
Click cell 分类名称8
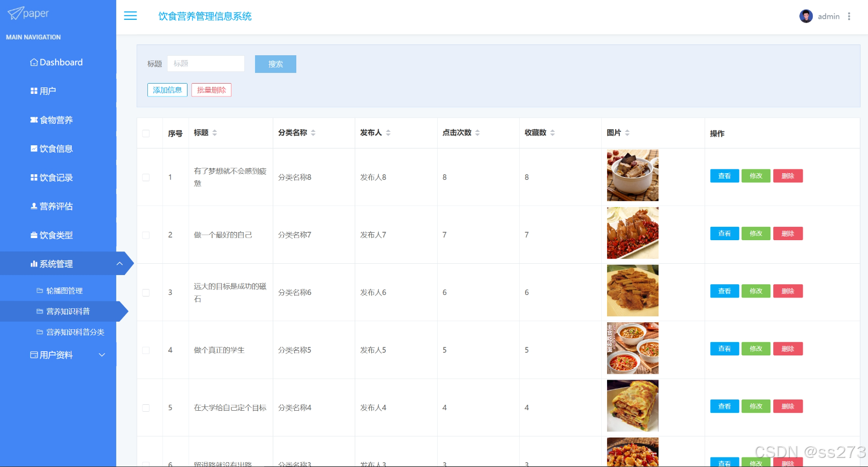tap(295, 177)
